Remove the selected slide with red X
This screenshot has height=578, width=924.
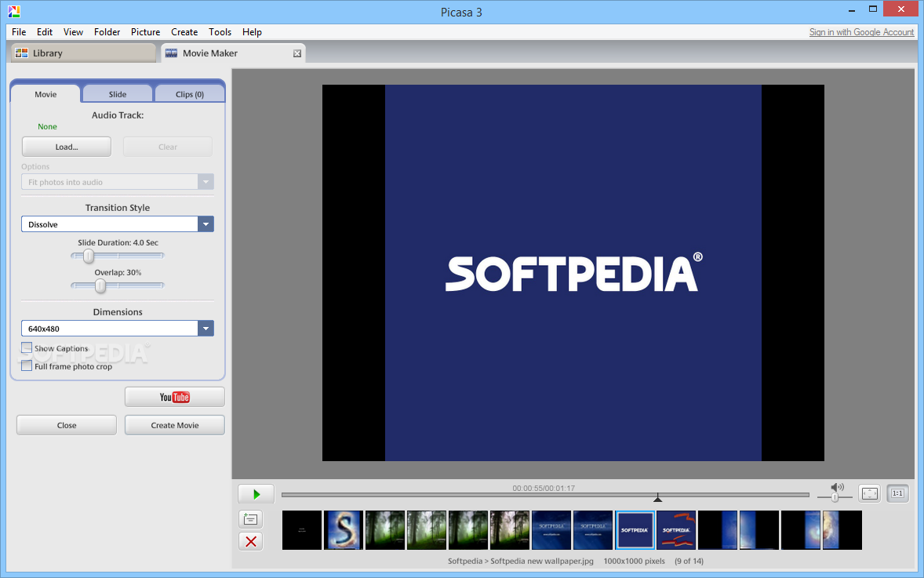point(250,541)
